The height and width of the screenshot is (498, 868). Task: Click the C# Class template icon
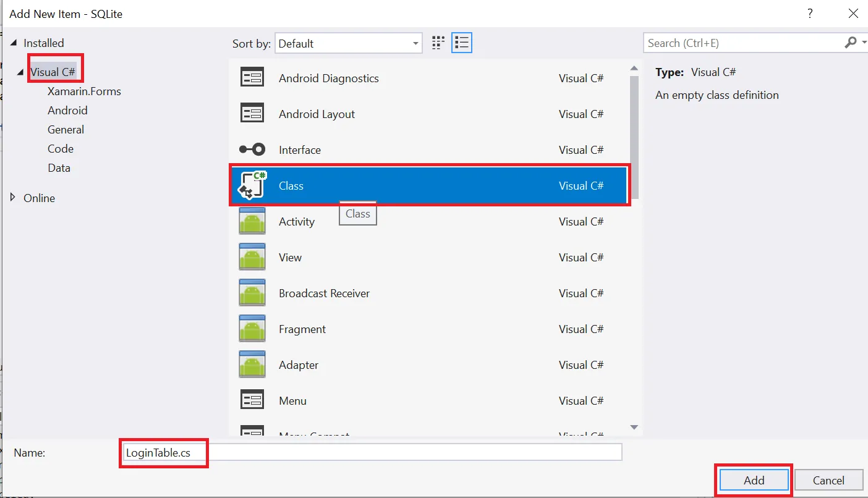[252, 185]
